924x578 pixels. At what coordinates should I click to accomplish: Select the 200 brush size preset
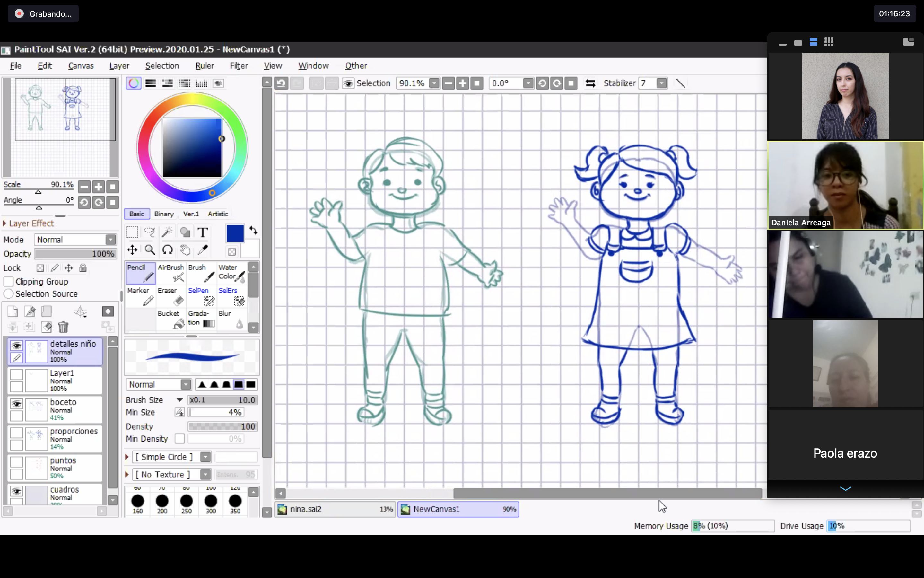tap(162, 504)
